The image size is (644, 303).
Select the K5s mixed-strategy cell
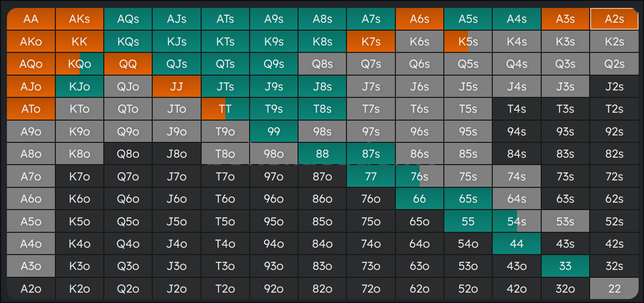coord(468,42)
